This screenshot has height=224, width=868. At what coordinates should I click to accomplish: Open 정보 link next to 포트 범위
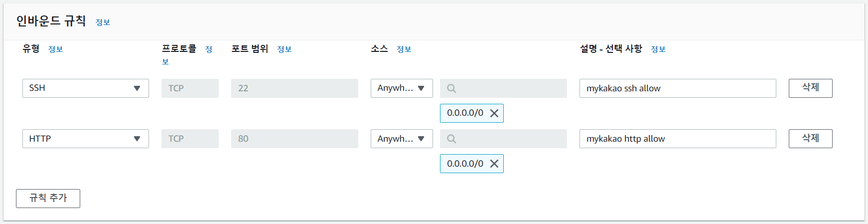pyautogui.click(x=284, y=49)
